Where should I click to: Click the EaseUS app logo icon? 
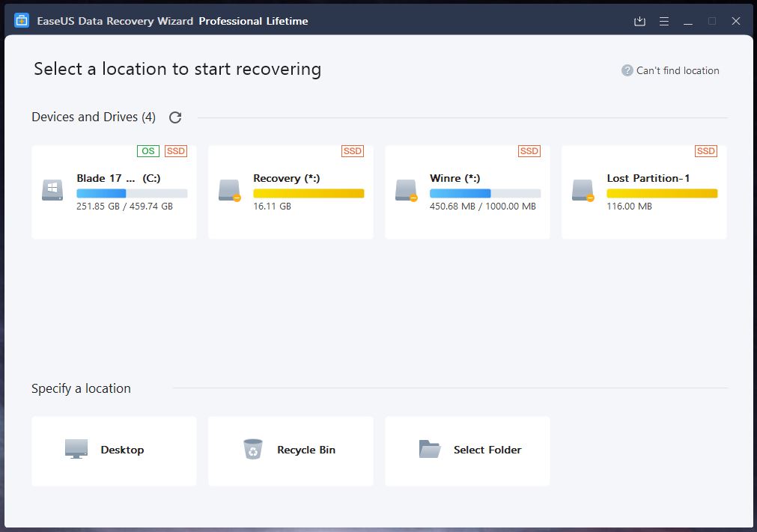coord(22,21)
